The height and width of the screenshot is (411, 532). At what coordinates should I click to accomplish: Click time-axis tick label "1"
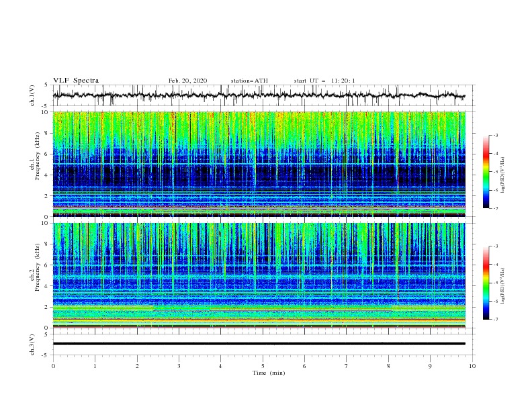(95, 366)
